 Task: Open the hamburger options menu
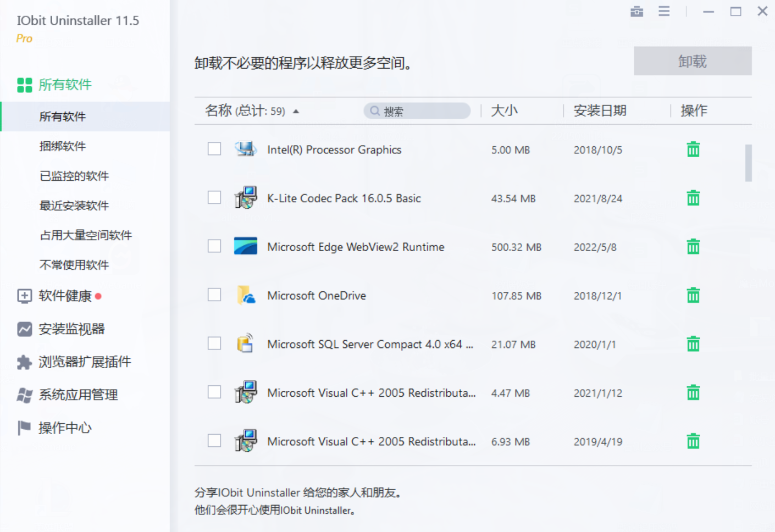[x=664, y=11]
